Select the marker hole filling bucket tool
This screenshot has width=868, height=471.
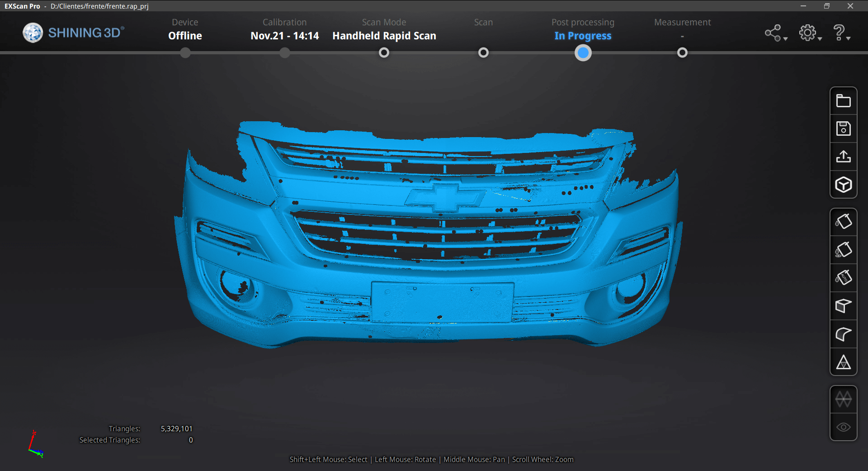click(843, 250)
